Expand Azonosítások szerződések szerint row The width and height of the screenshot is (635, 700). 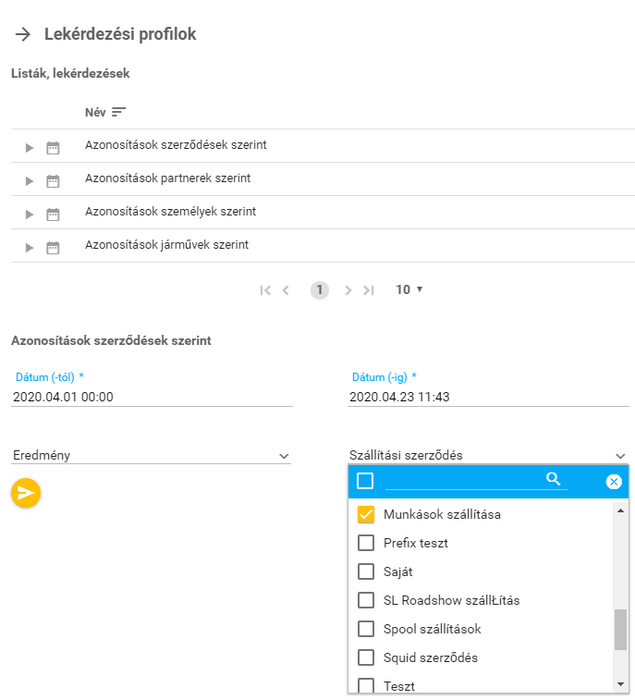click(30, 148)
